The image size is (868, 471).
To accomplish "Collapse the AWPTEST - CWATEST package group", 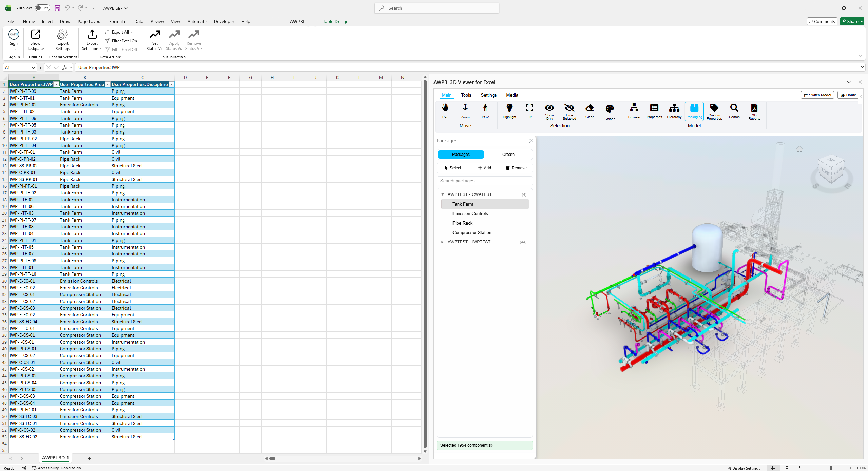I will point(442,194).
